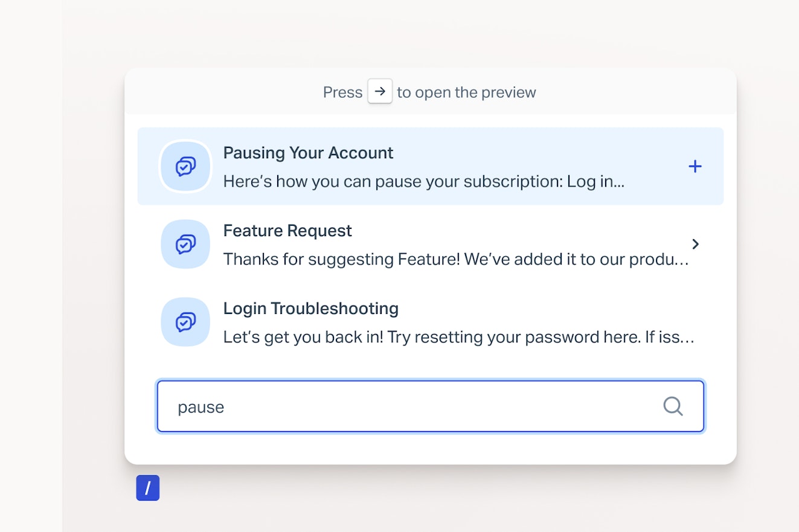This screenshot has width=799, height=532.
Task: Click the Press to open the preview text
Action: click(429, 92)
